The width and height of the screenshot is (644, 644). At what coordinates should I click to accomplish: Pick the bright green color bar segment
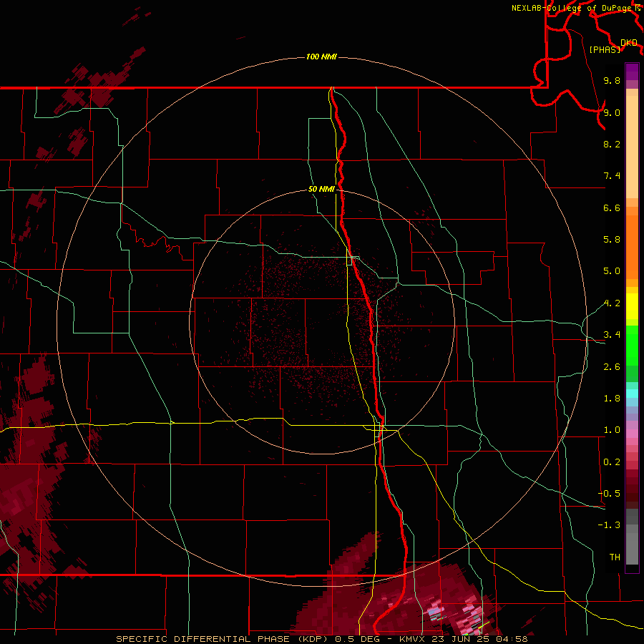pos(632,345)
